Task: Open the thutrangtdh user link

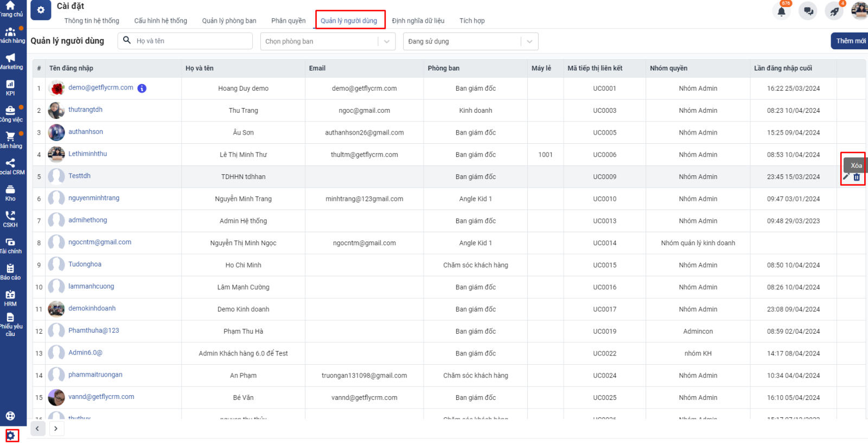Action: click(85, 110)
